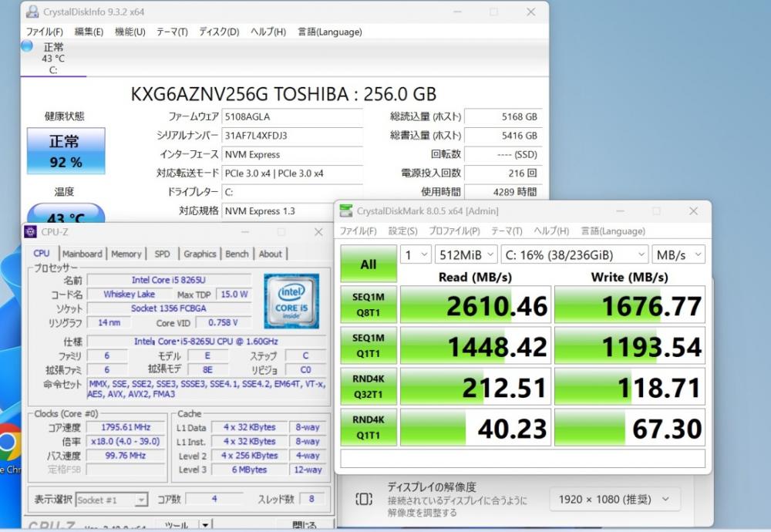Screen dimensions: 771x532
Task: Open 機能(U) menu in CrystalDiskInfo
Action: (x=130, y=32)
